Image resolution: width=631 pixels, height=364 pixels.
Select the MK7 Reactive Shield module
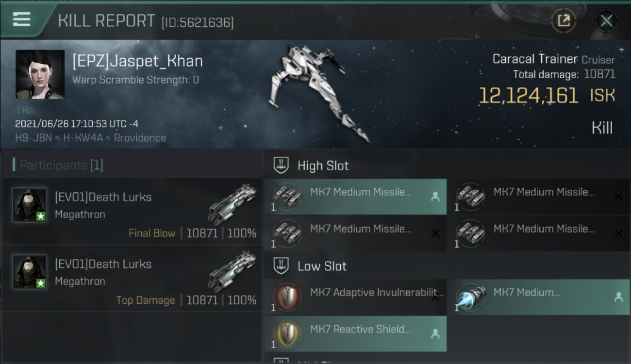click(355, 334)
